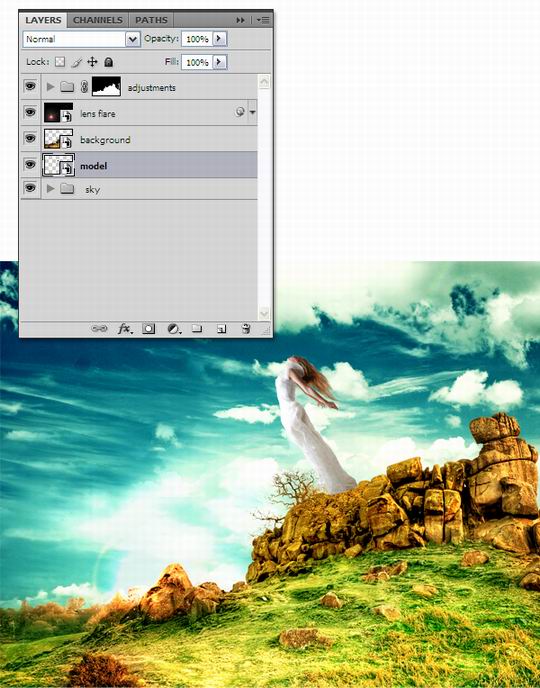The width and height of the screenshot is (540, 688).
Task: Create a new layer icon
Action: coord(222,329)
